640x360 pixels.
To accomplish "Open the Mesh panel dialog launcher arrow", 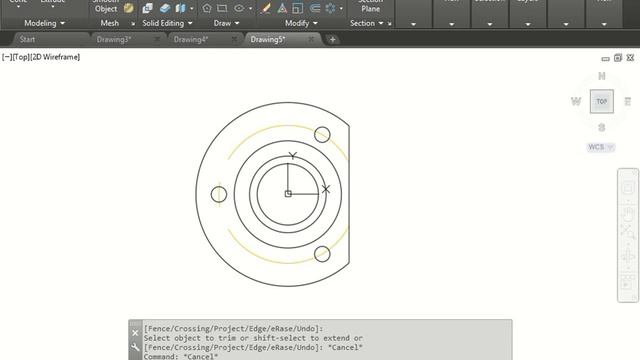I will click(x=133, y=24).
